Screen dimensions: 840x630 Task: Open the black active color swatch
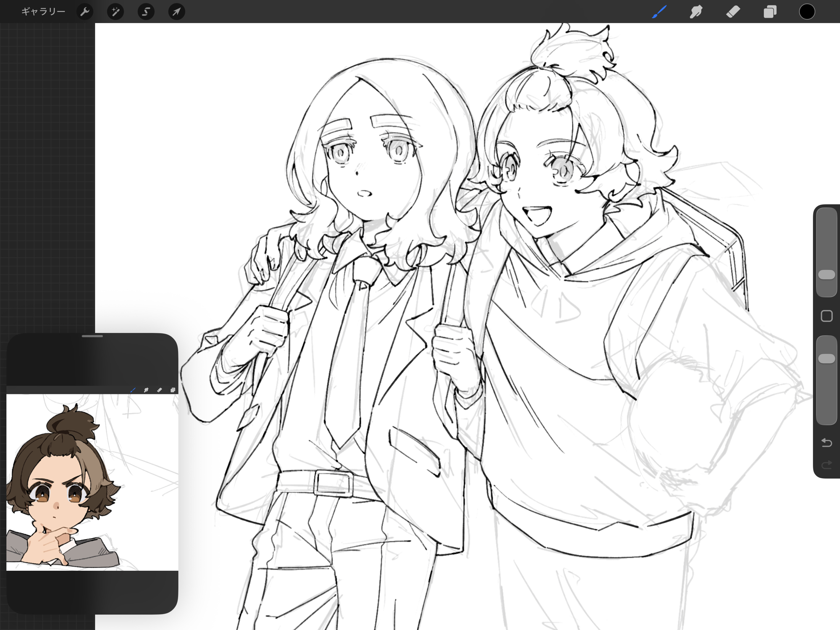(x=806, y=12)
